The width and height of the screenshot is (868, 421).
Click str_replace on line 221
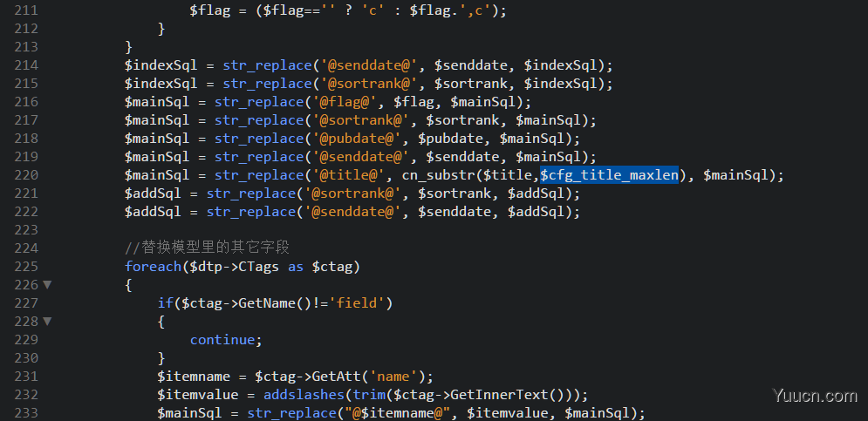click(251, 194)
